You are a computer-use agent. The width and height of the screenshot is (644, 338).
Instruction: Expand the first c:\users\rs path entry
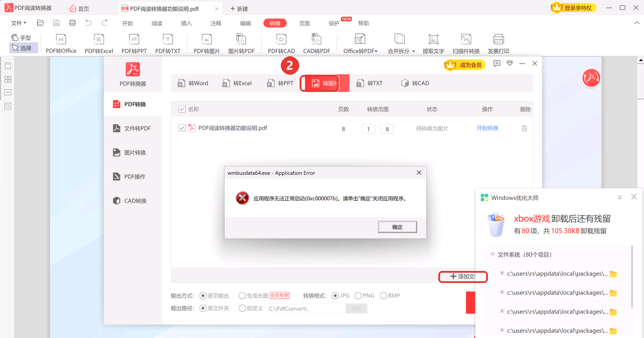pyautogui.click(x=502, y=273)
